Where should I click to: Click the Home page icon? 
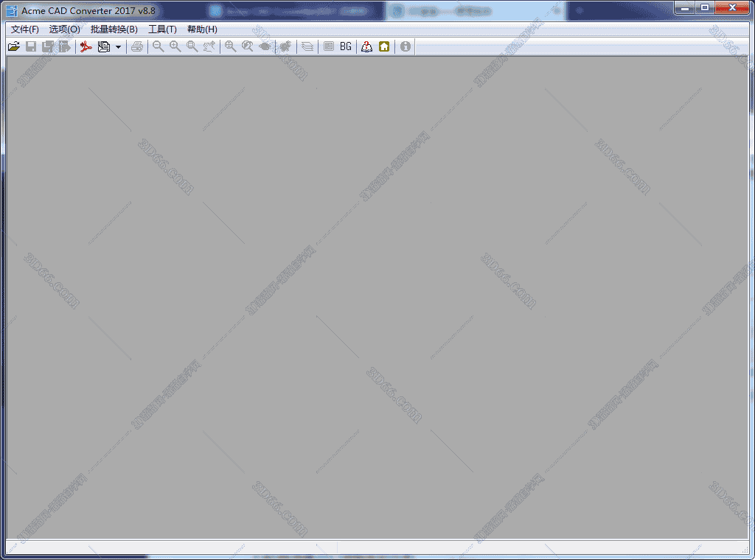[x=384, y=46]
